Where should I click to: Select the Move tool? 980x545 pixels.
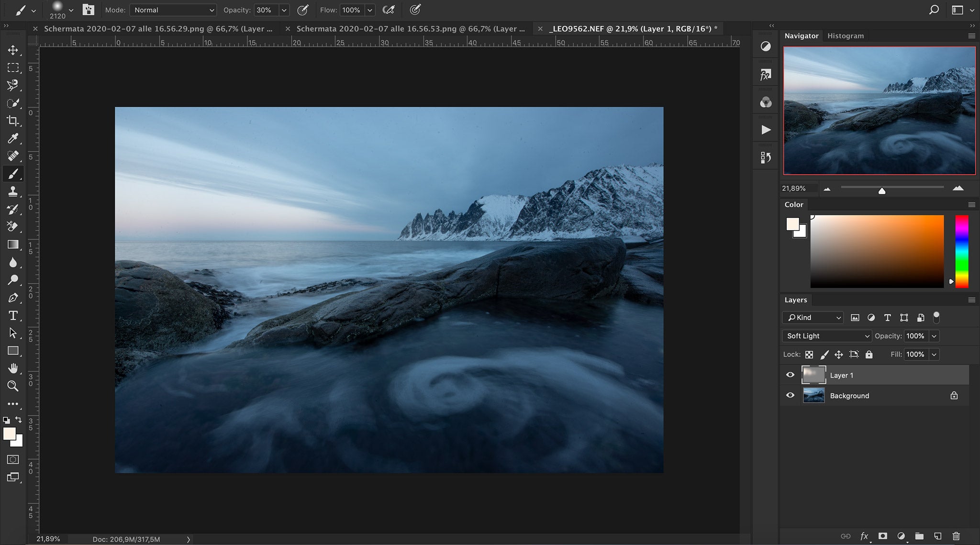(x=13, y=50)
